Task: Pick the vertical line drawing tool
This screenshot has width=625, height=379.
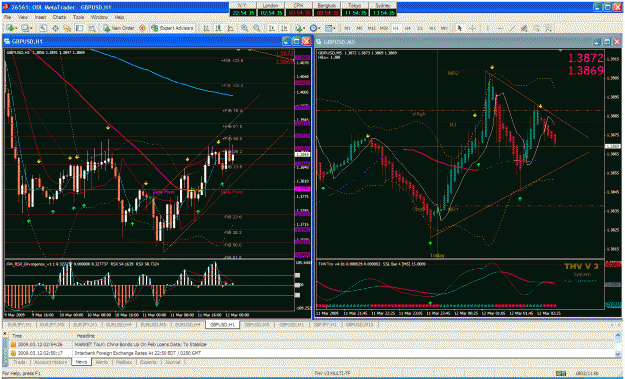Action: pyautogui.click(x=488, y=28)
